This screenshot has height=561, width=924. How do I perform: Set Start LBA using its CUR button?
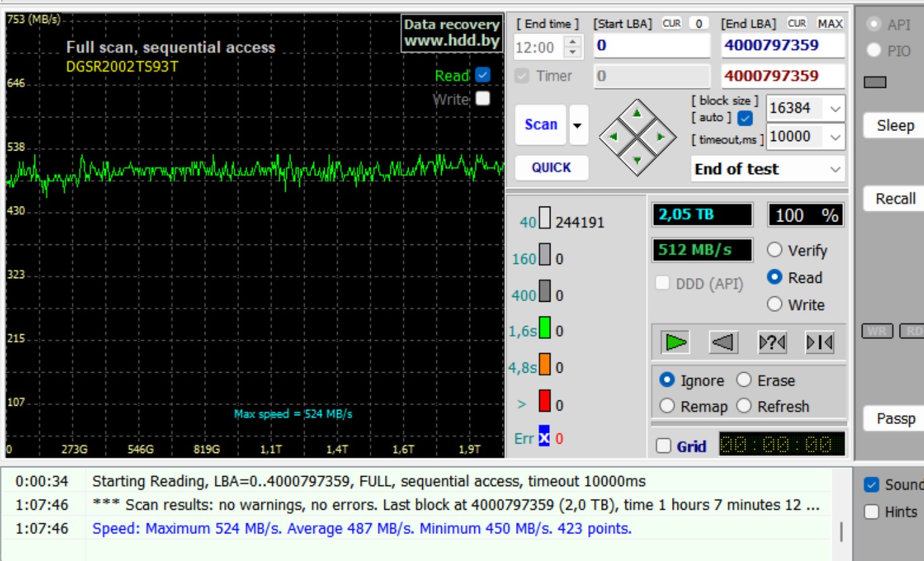click(672, 24)
